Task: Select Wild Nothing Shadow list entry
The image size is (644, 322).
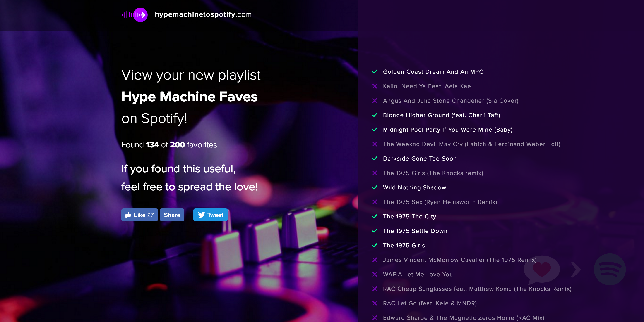Action: (x=414, y=188)
